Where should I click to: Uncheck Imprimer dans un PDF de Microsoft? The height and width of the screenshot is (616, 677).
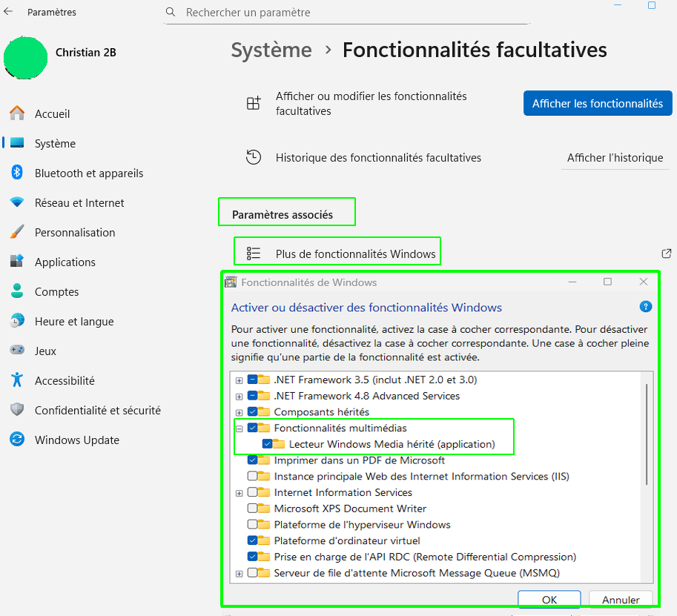click(x=253, y=460)
